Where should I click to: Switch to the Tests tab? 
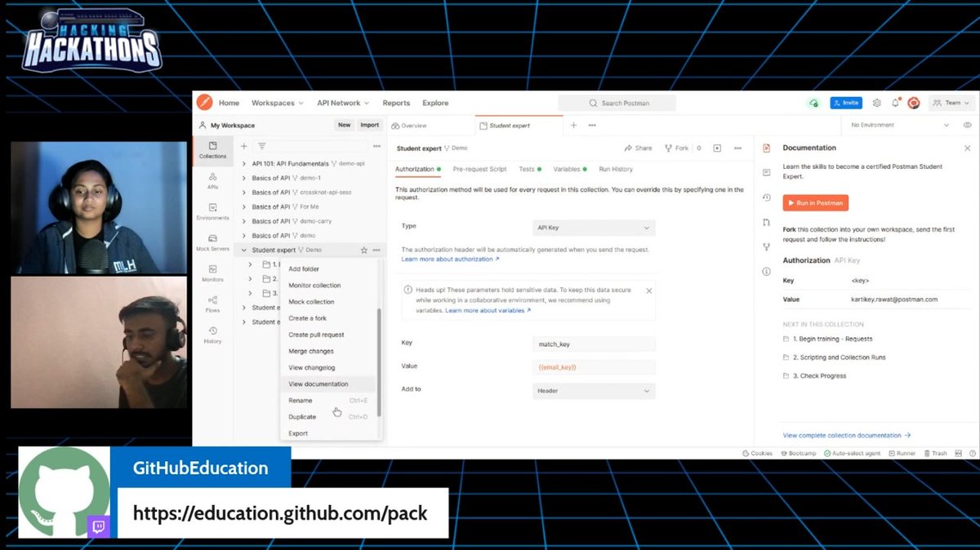click(529, 169)
